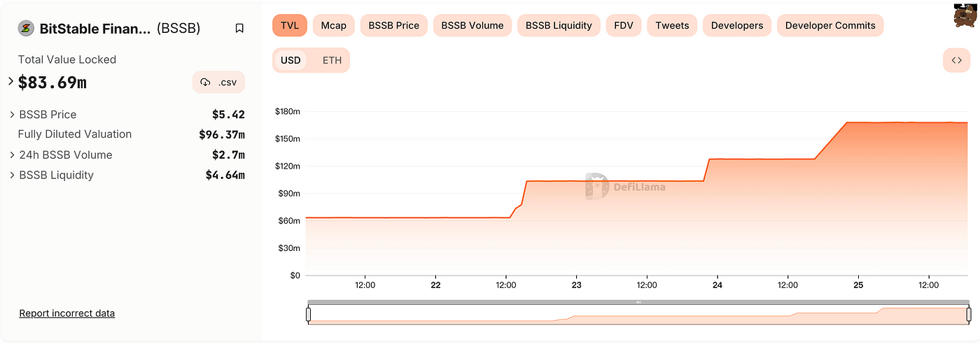Download the .csv data file

pos(218,83)
